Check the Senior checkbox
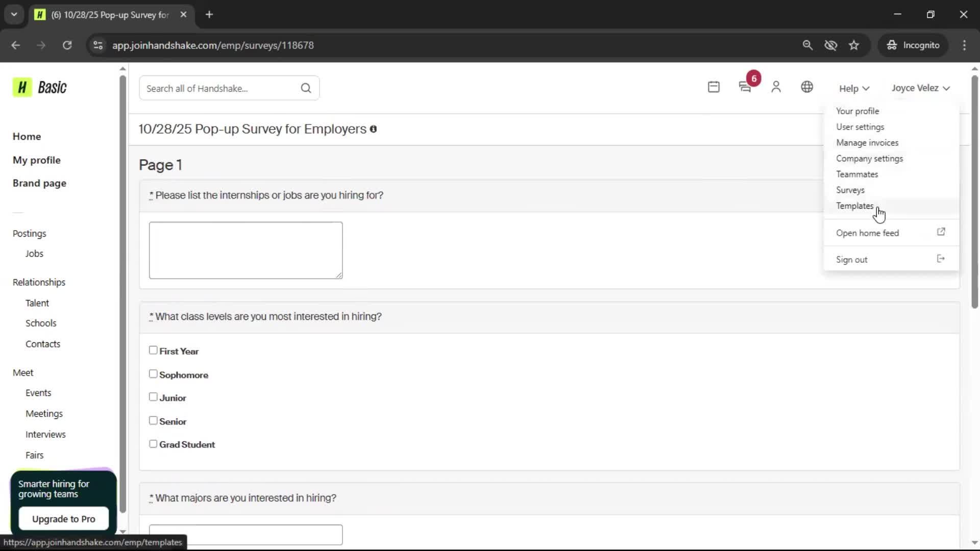This screenshot has width=980, height=551. tap(153, 420)
